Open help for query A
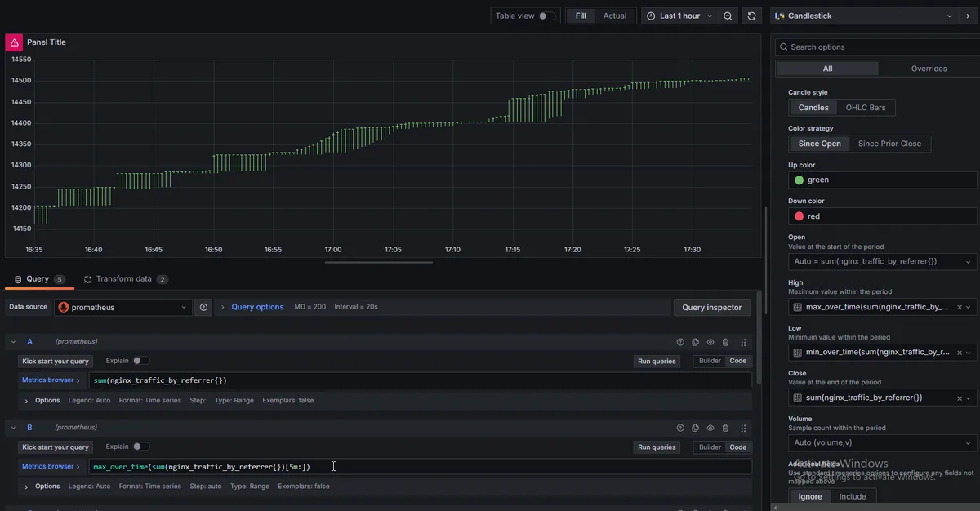The width and height of the screenshot is (980, 511). point(680,342)
